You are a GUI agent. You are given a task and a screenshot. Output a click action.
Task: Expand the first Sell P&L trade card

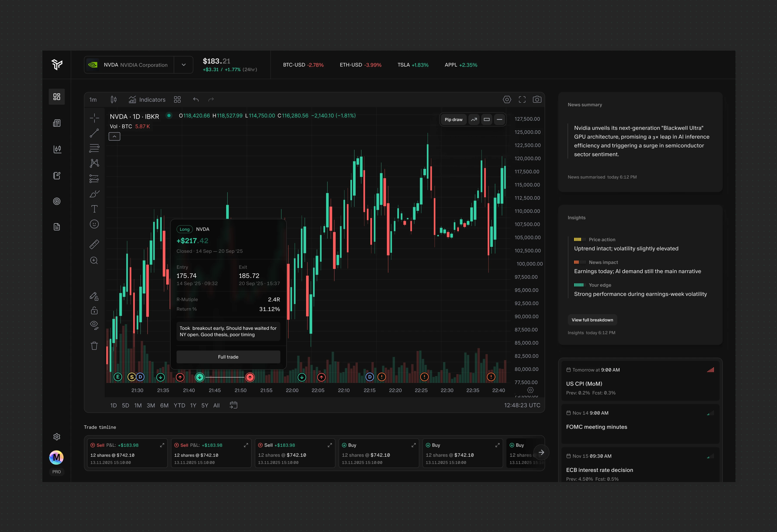point(162,445)
